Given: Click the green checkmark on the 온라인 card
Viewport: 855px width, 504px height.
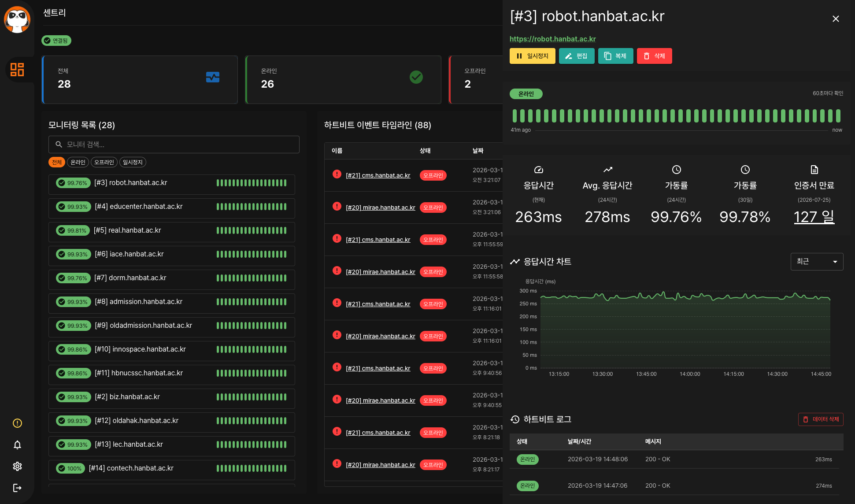Looking at the screenshot, I should click(416, 77).
